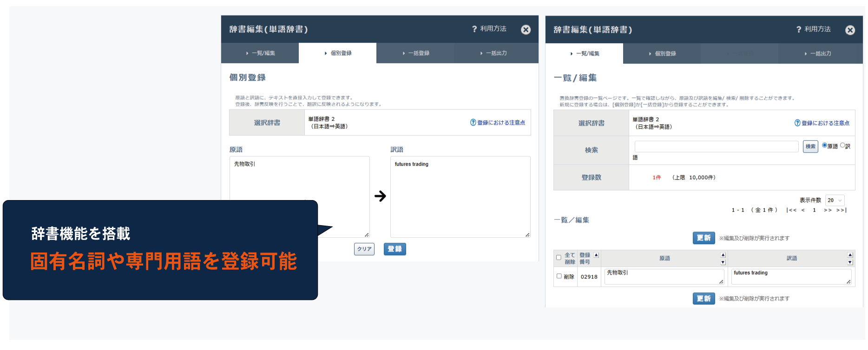Click the 検索 search text field

coord(717,147)
